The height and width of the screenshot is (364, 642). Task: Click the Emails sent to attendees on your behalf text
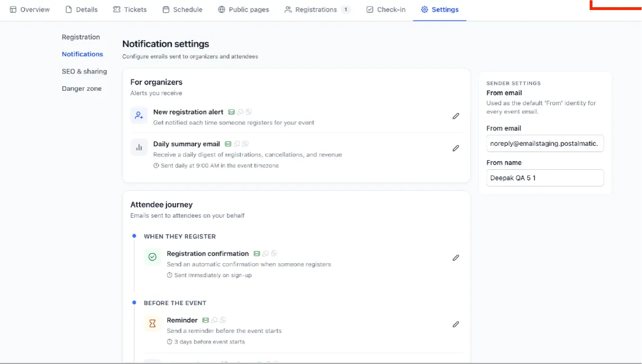(187, 215)
